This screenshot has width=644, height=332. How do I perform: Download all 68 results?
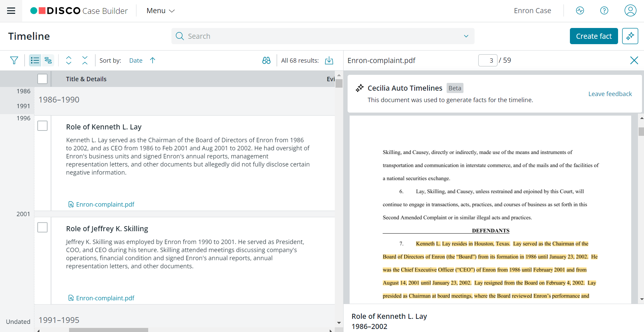point(329,60)
